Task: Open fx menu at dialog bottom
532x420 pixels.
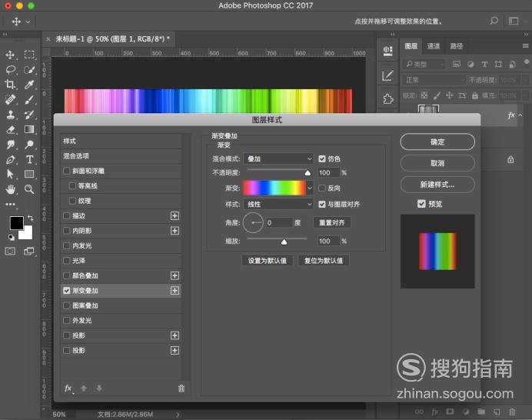Action: click(x=68, y=388)
